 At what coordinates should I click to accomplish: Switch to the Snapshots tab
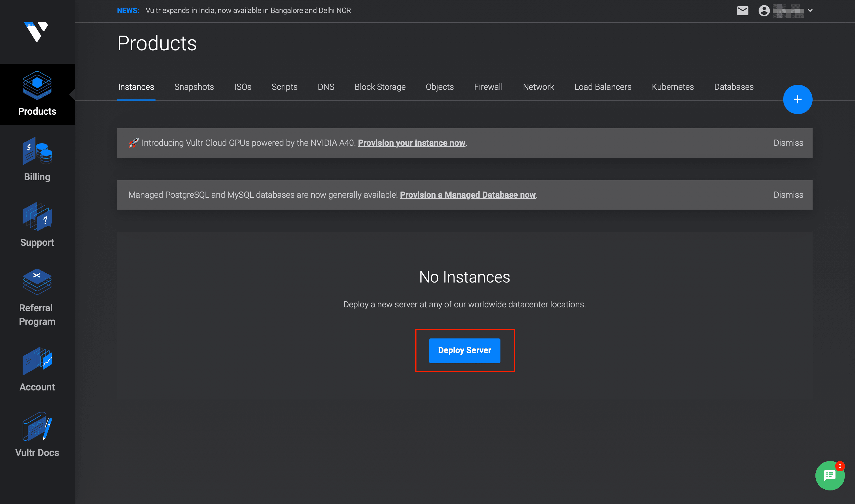tap(194, 87)
